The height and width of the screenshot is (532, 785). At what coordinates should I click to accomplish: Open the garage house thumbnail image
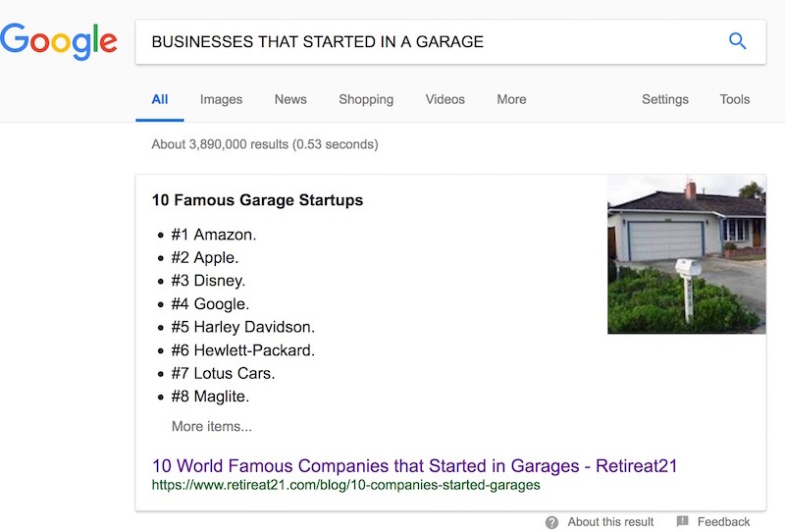686,254
